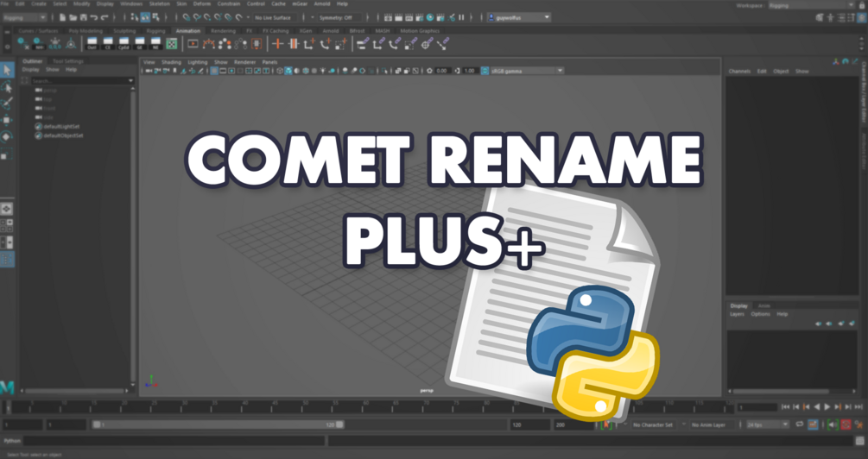The image size is (868, 459).
Task: Click the pause viewport icon on status line
Action: click(461, 18)
